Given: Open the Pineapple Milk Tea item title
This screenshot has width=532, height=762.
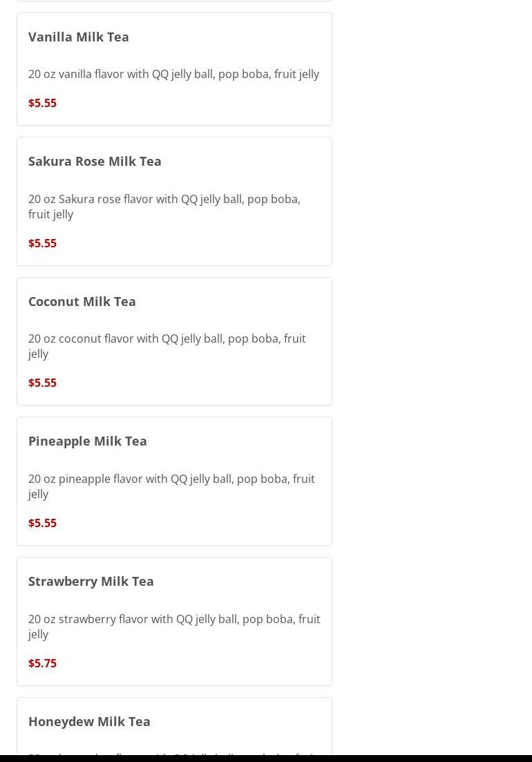Looking at the screenshot, I should (87, 441).
